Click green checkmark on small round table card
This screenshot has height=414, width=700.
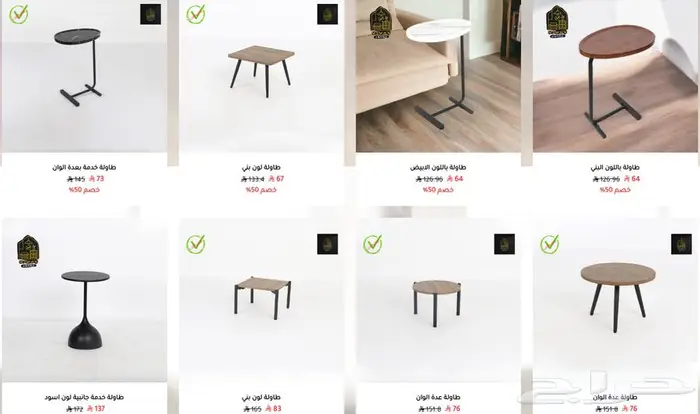click(x=372, y=244)
